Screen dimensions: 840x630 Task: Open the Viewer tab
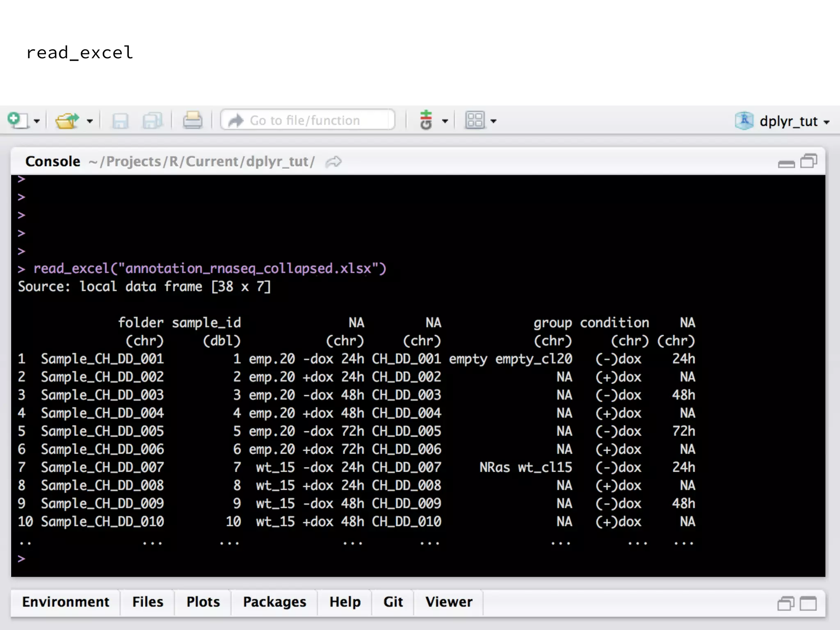449,602
